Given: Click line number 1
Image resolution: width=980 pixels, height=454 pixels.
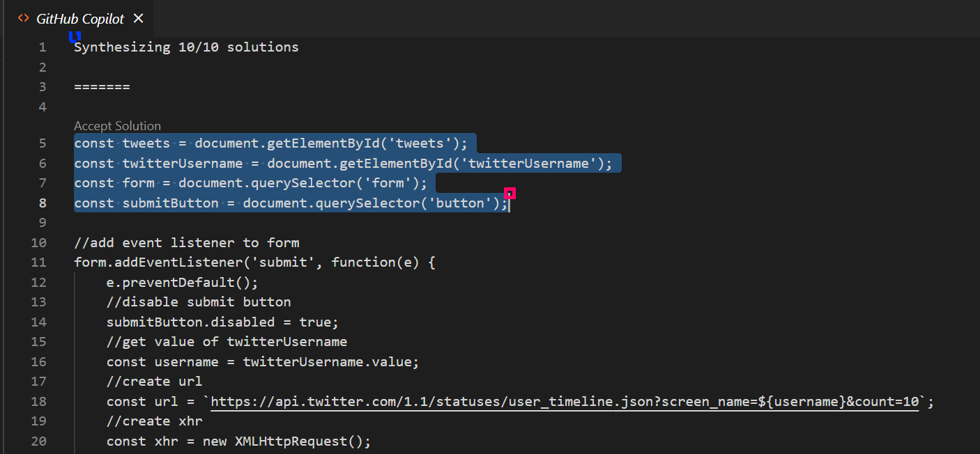Looking at the screenshot, I should (x=42, y=47).
